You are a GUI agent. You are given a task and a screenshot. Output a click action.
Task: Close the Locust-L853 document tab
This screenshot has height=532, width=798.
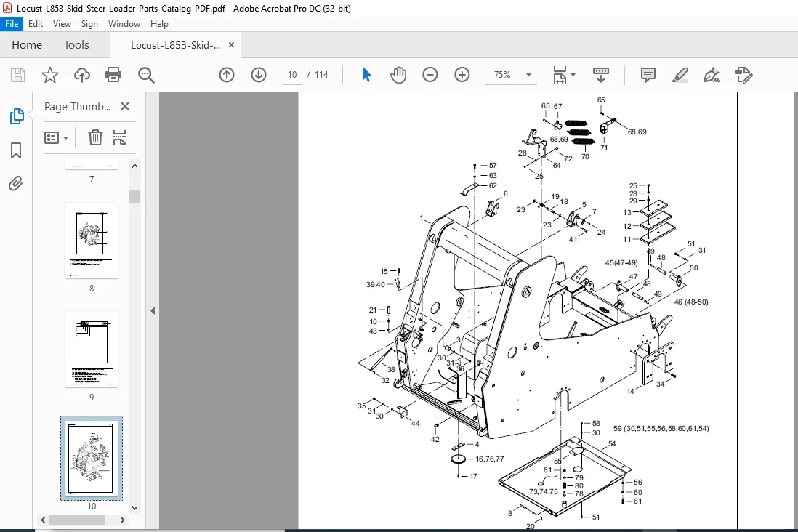(231, 45)
